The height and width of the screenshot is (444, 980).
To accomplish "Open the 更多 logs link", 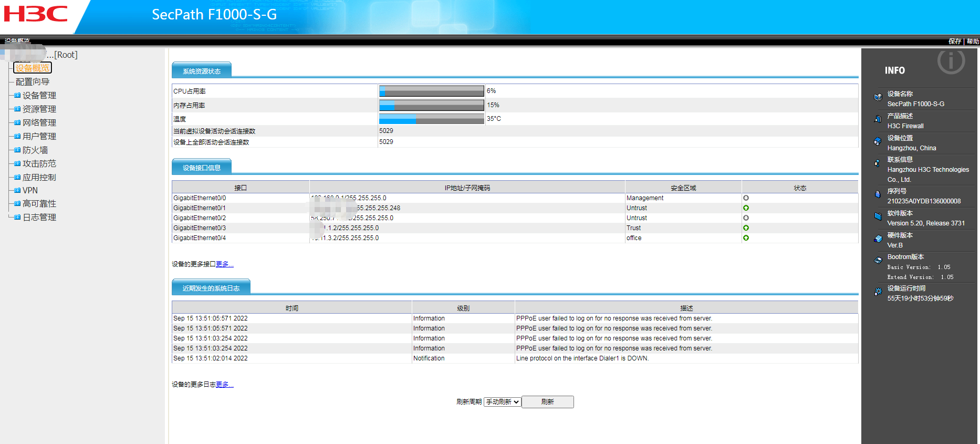I will click(225, 385).
